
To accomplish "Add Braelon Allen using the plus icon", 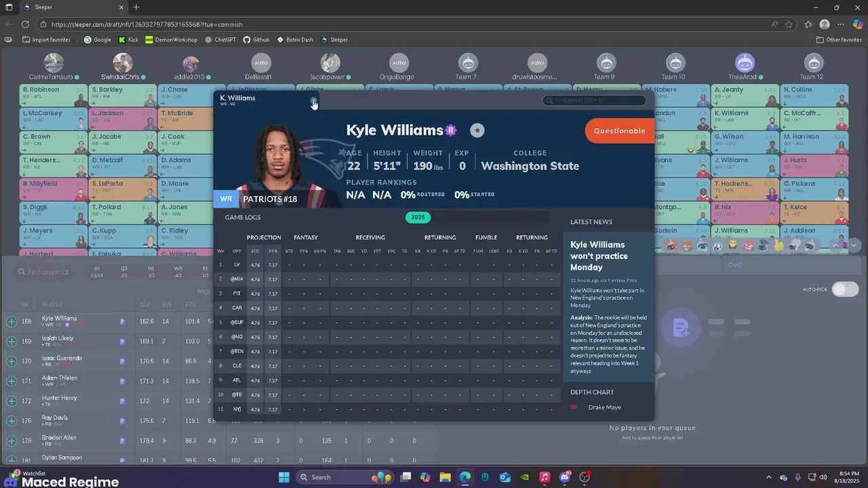I will 12,441.
